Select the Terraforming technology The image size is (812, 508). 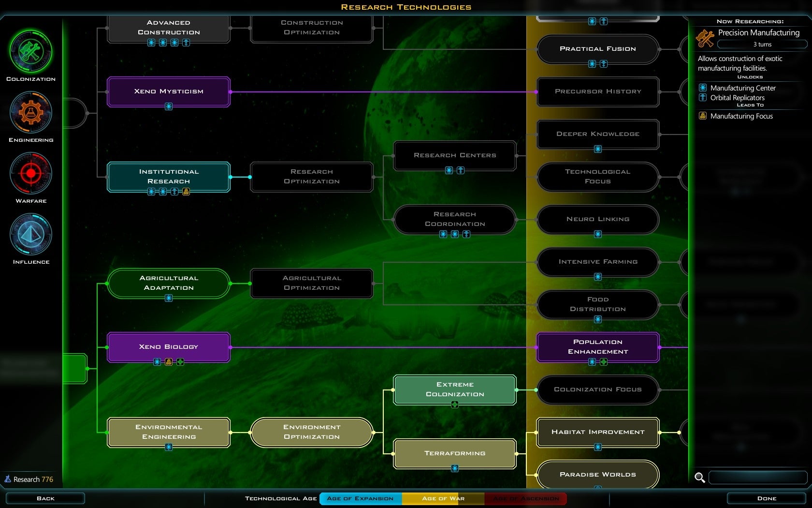tap(455, 453)
